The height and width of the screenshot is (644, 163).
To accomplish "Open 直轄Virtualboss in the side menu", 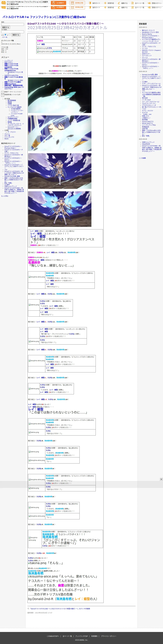I will [10, 84].
